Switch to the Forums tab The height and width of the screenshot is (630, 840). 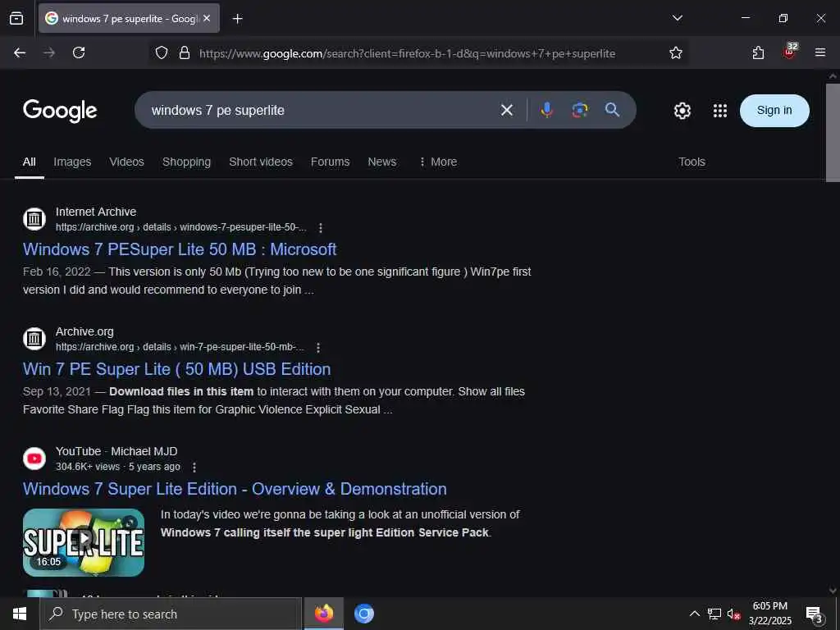coord(330,162)
